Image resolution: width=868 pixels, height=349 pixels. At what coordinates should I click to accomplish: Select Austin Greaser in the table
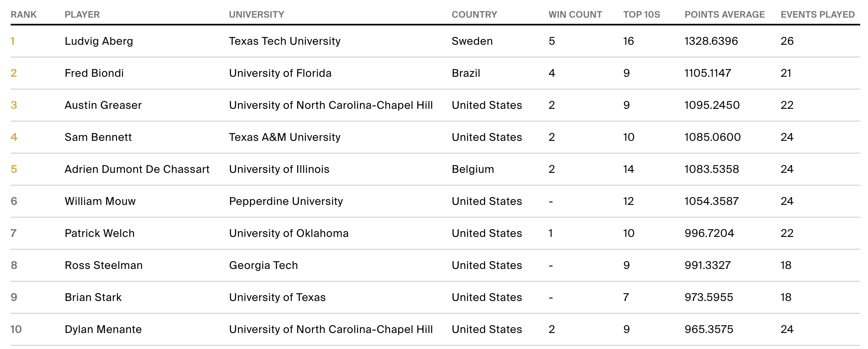103,105
